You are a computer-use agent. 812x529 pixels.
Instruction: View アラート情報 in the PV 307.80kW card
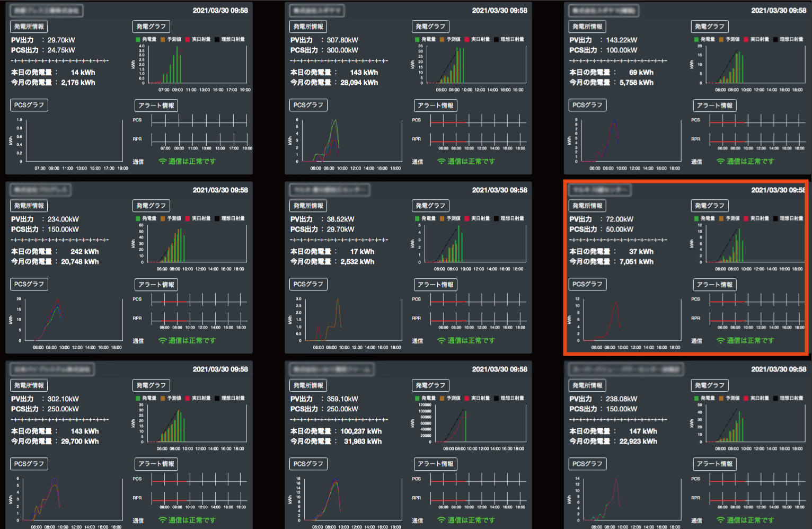[x=436, y=105]
